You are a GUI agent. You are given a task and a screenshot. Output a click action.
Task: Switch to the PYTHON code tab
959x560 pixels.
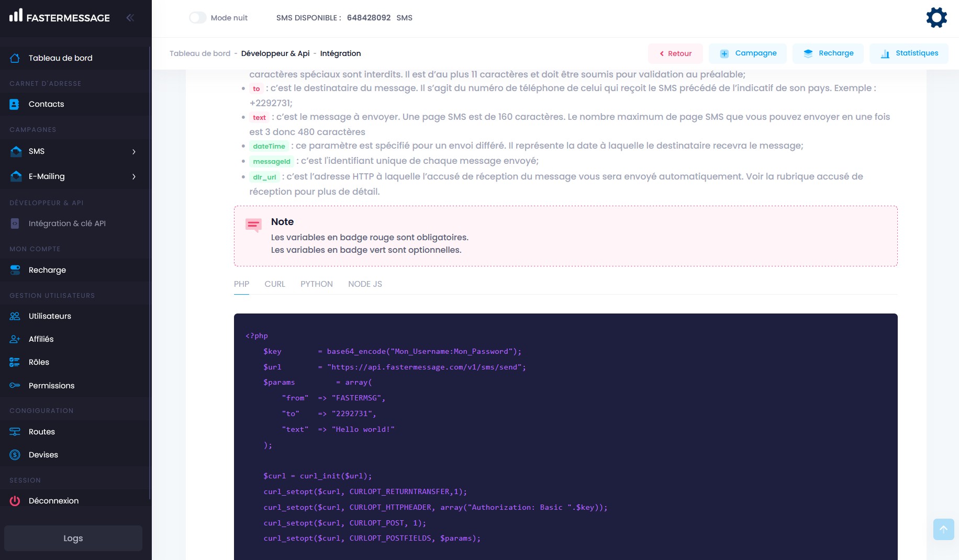(x=316, y=284)
